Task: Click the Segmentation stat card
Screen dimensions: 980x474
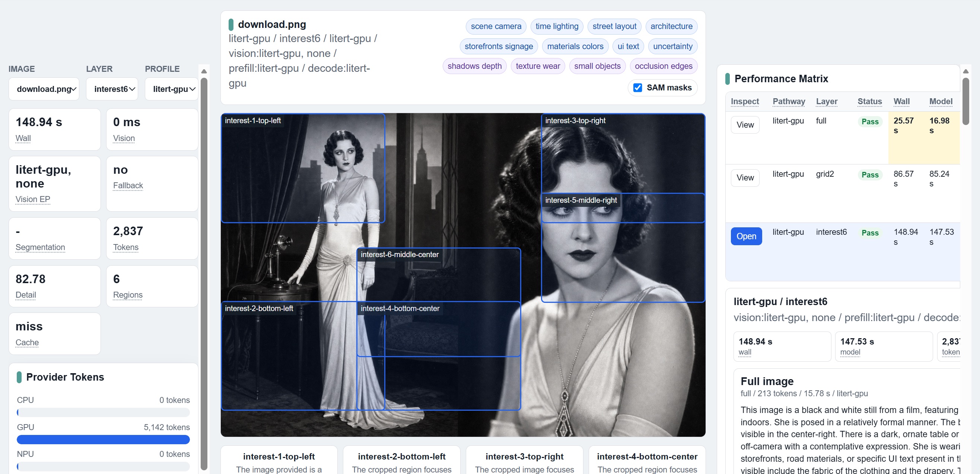Action: tap(54, 239)
